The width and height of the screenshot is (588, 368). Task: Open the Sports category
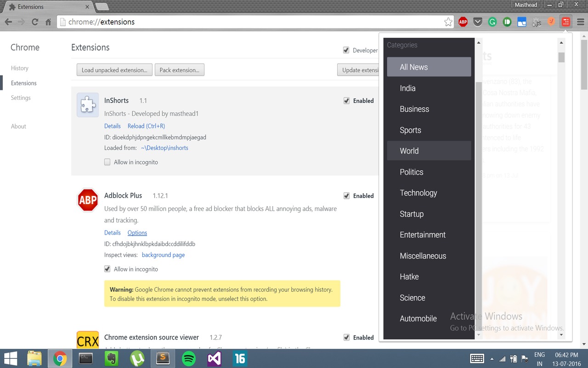(429, 130)
